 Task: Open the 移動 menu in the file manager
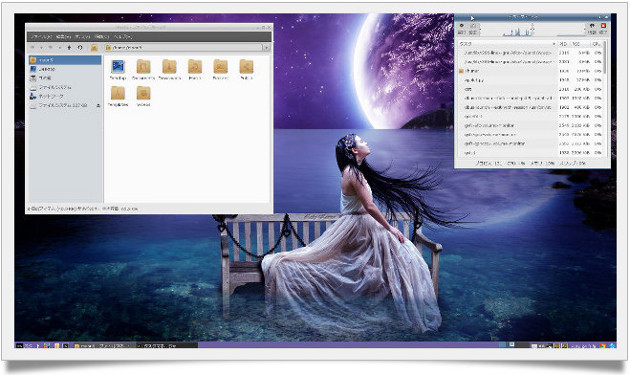(102, 37)
